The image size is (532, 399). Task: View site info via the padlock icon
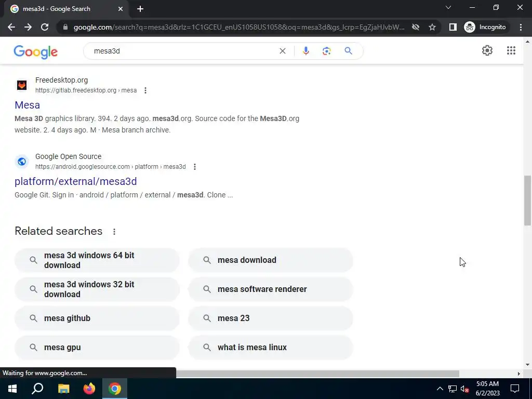coord(65,27)
